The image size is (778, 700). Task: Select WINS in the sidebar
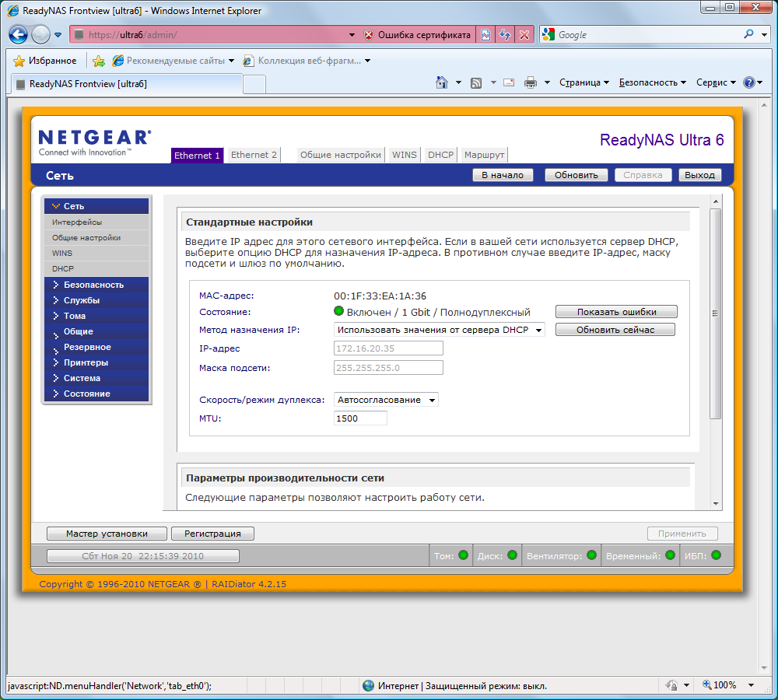(x=96, y=253)
